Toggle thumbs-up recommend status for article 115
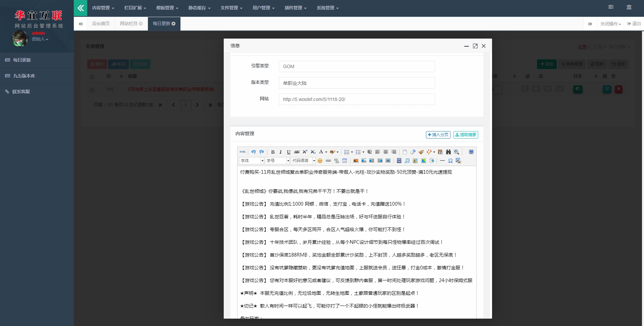Screen dimensions: 644x326 coord(536,89)
